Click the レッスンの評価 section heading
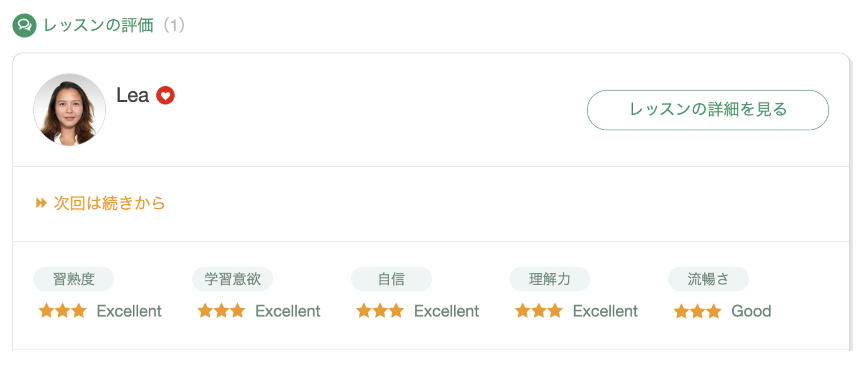Image resolution: width=868 pixels, height=368 pixels. click(x=99, y=25)
